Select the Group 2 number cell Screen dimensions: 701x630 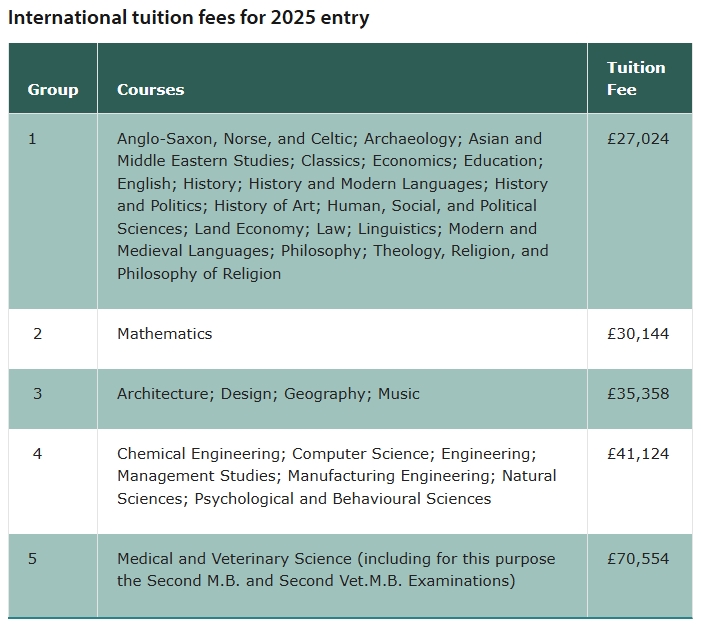pyautogui.click(x=37, y=334)
